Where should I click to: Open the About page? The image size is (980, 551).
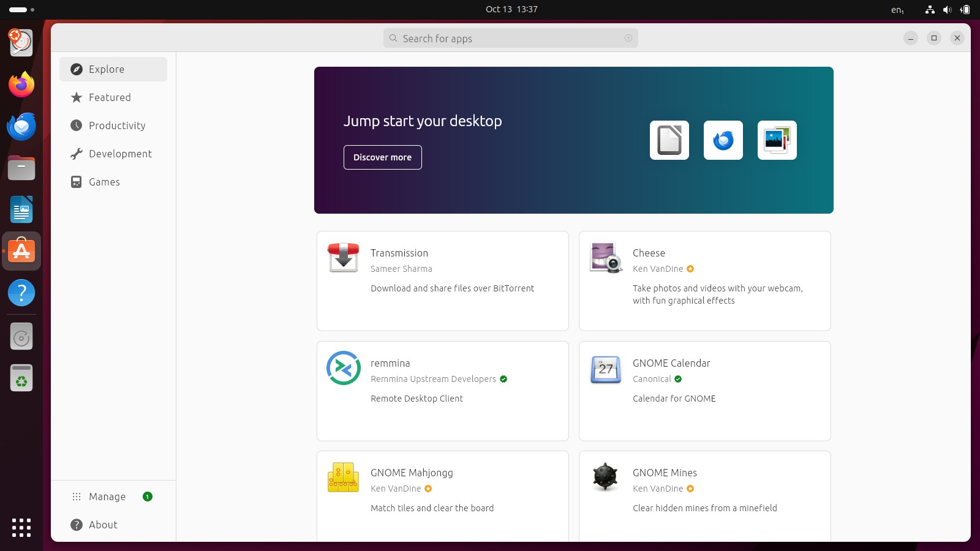(113, 525)
